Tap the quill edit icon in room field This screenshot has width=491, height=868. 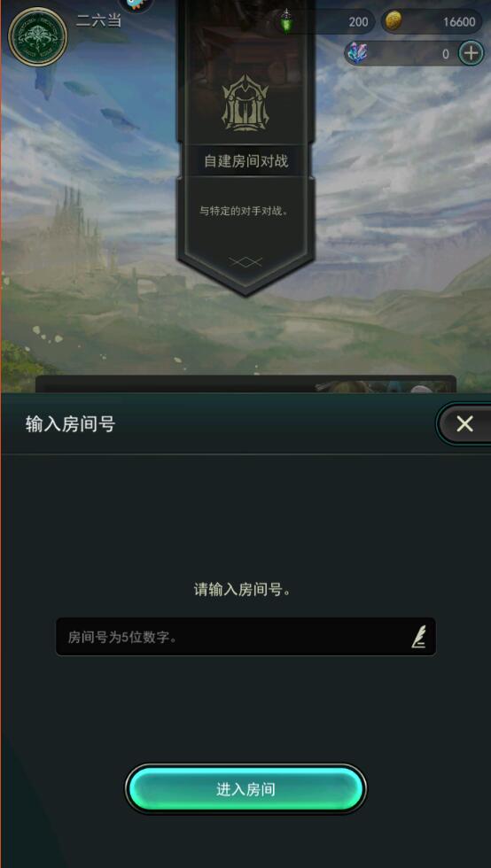(418, 637)
